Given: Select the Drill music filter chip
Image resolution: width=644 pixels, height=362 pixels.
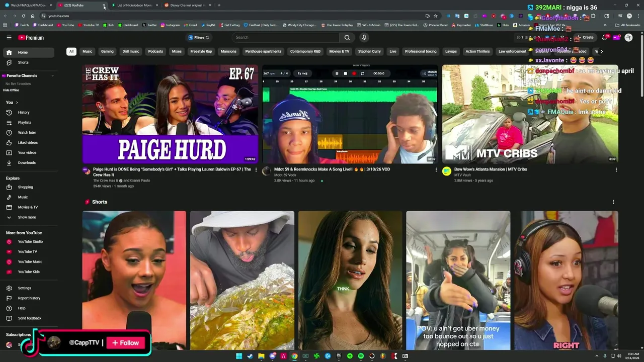Looking at the screenshot, I should tap(131, 51).
